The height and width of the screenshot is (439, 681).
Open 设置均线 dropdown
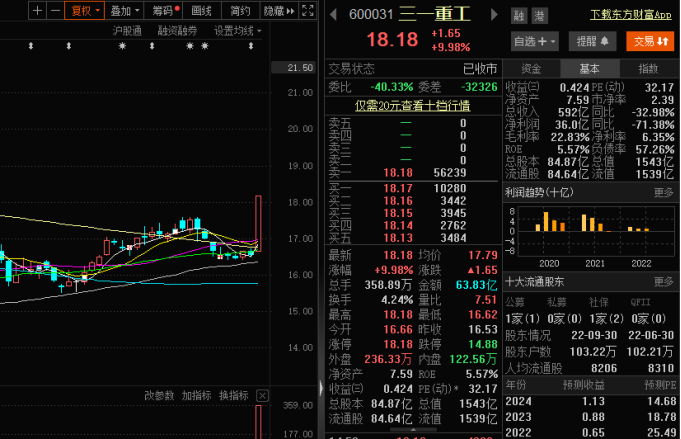(238, 31)
